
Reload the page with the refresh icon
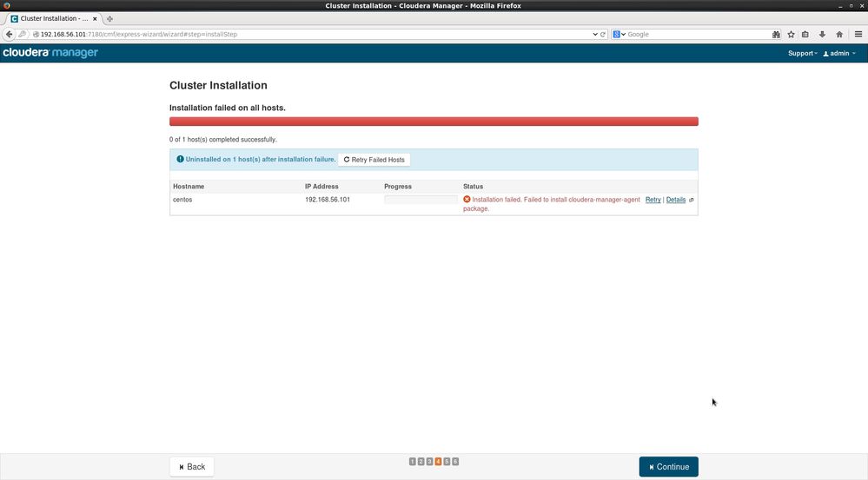603,35
